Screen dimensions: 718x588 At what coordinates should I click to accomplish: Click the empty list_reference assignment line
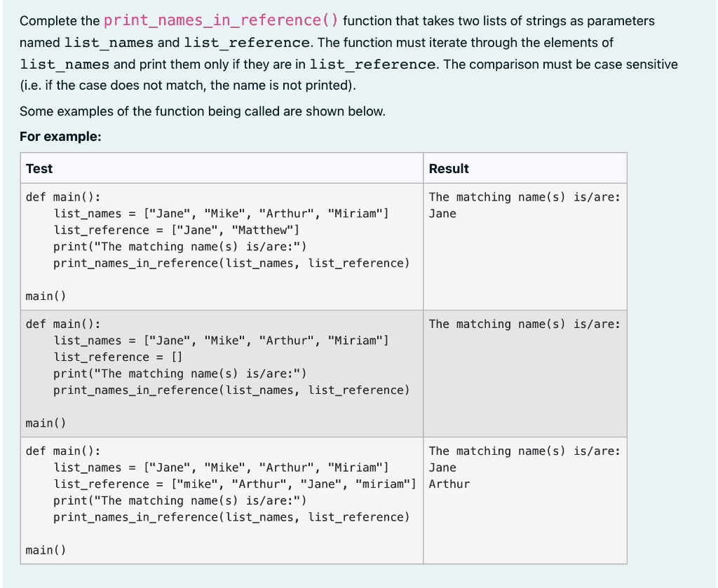(123, 357)
